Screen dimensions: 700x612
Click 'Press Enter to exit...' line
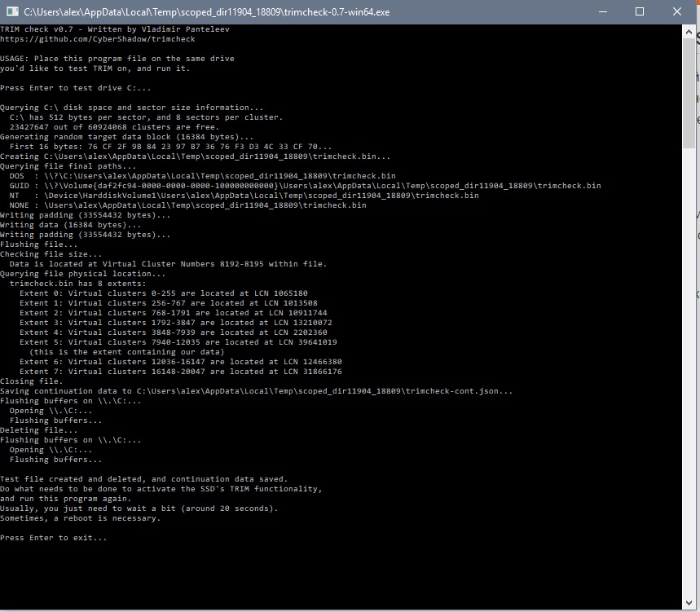pyautogui.click(x=54, y=539)
